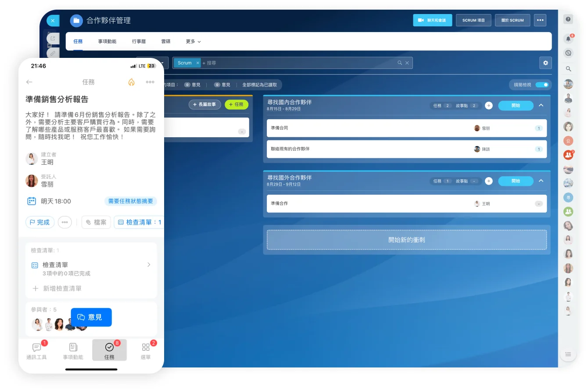Expand the 檢查清單 row chevron
Viewport: 588px width, 392px height.
click(x=149, y=265)
